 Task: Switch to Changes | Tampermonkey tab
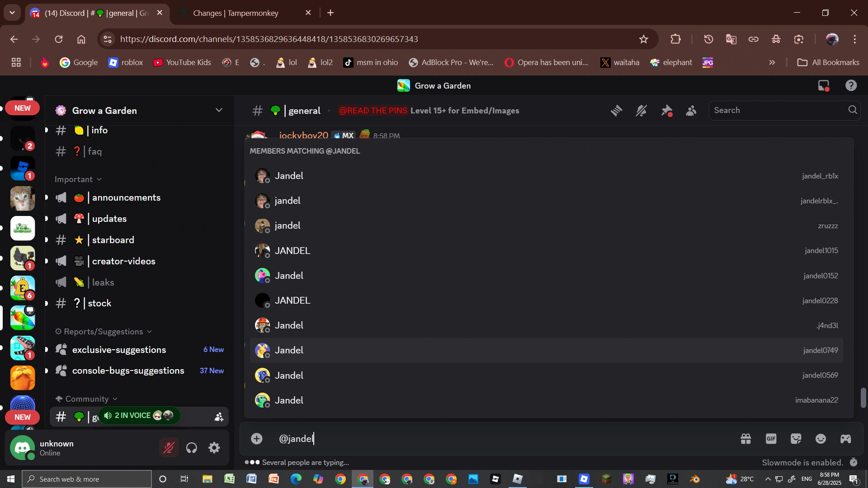pos(236,13)
